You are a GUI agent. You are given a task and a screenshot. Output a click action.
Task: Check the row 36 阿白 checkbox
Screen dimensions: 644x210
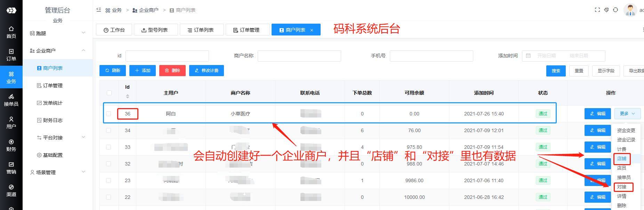tap(108, 114)
